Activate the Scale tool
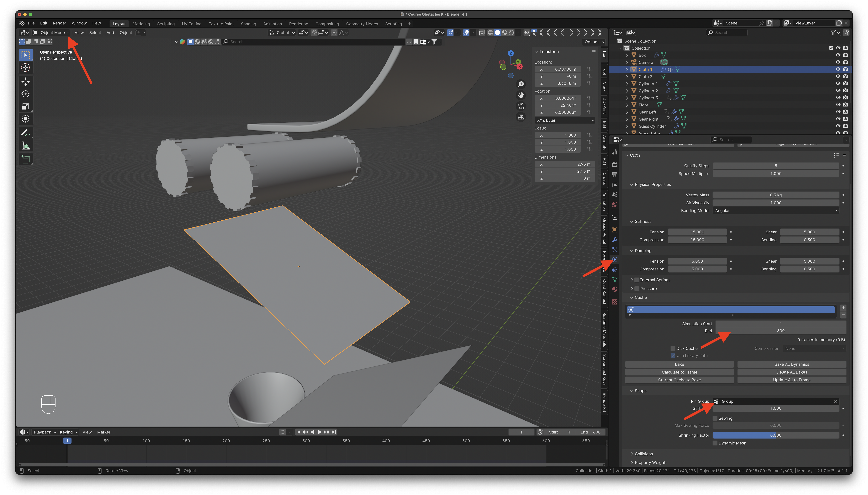The height and width of the screenshot is (495, 868). [x=25, y=106]
